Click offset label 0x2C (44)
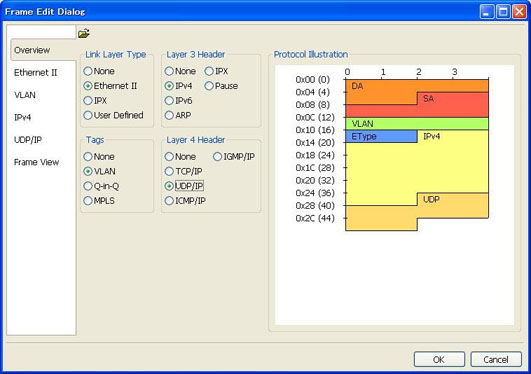Image resolution: width=531 pixels, height=374 pixels. coord(315,218)
